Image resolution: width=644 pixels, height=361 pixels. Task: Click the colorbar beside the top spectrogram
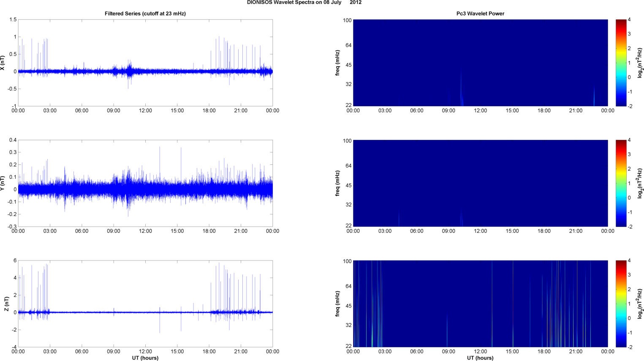(621, 63)
